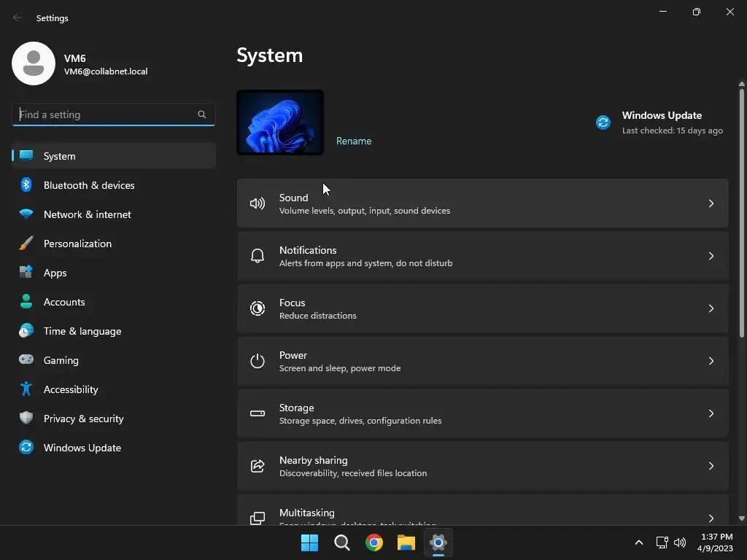The image size is (747, 560).
Task: Select System in the sidebar
Action: coord(114,156)
